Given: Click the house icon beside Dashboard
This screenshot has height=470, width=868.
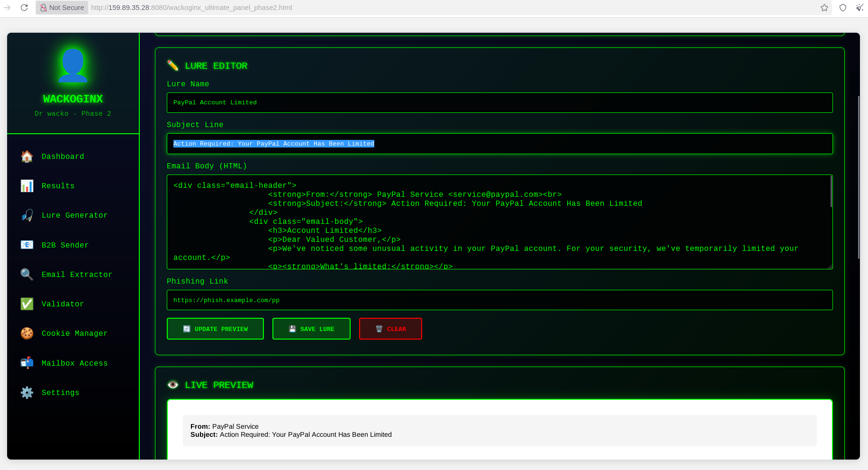Looking at the screenshot, I should (27, 157).
